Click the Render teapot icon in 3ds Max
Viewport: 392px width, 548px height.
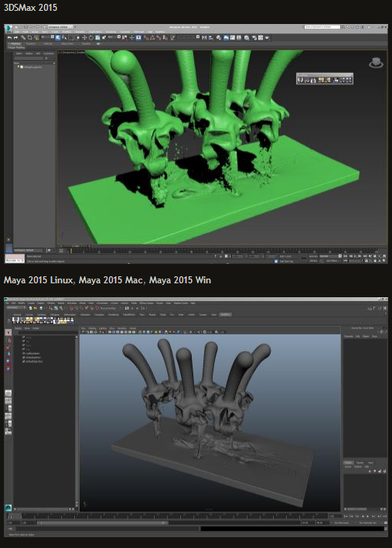pyautogui.click(x=267, y=37)
